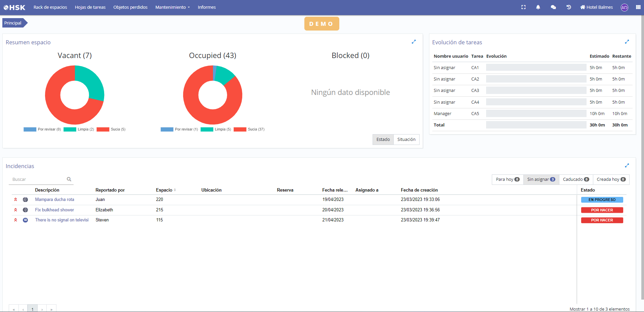
Task: Open the Mantenimiento dropdown menu
Action: point(172,7)
